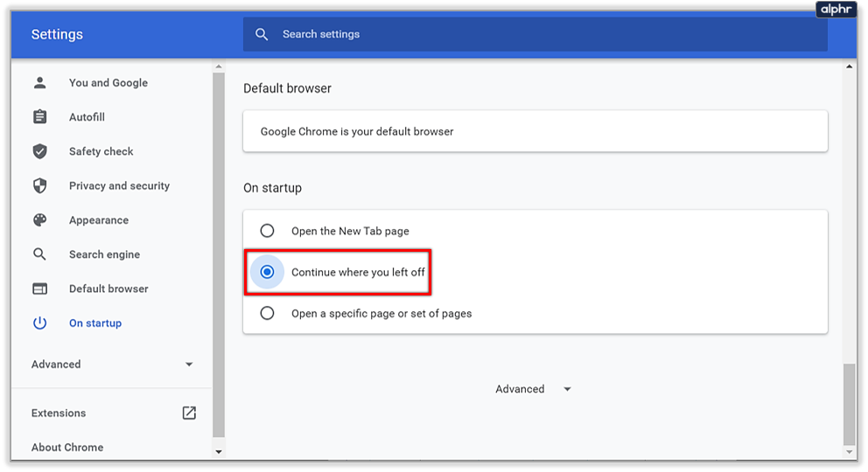Image resolution: width=868 pixels, height=472 pixels.
Task: Click the On startup power icon
Action: [x=39, y=323]
